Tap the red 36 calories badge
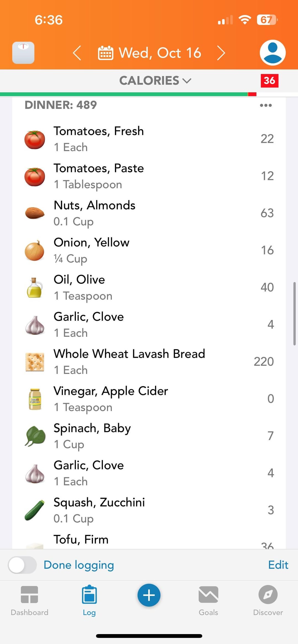 (x=269, y=80)
